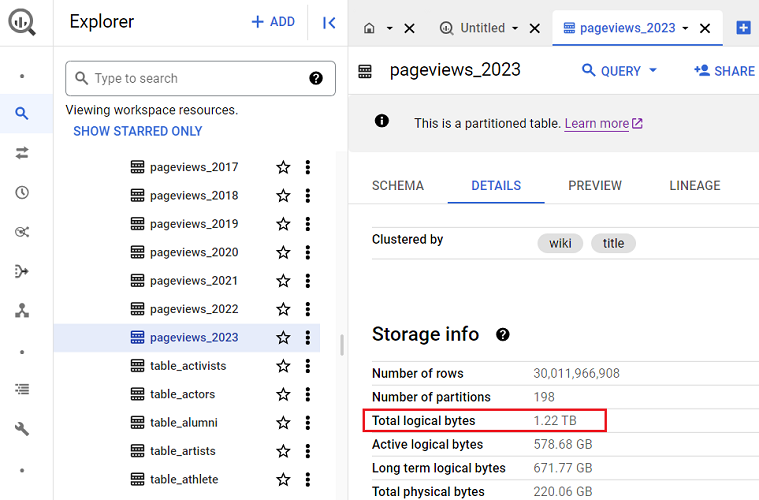The height and width of the screenshot is (500, 759).
Task: Star the pageviews_2019 table
Action: point(283,224)
